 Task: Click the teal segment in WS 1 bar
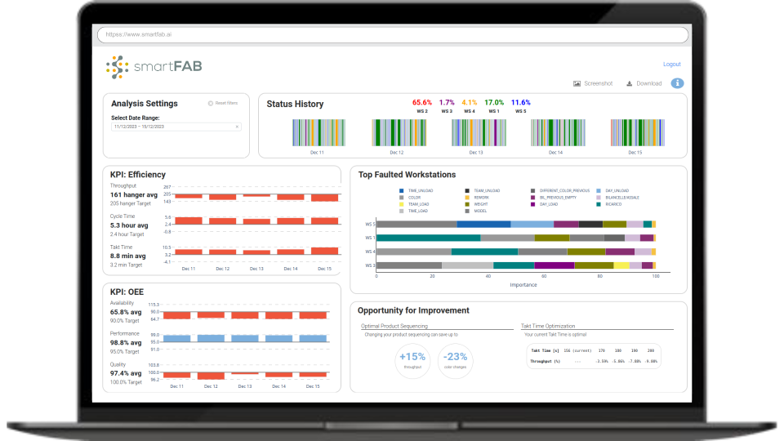click(x=429, y=238)
